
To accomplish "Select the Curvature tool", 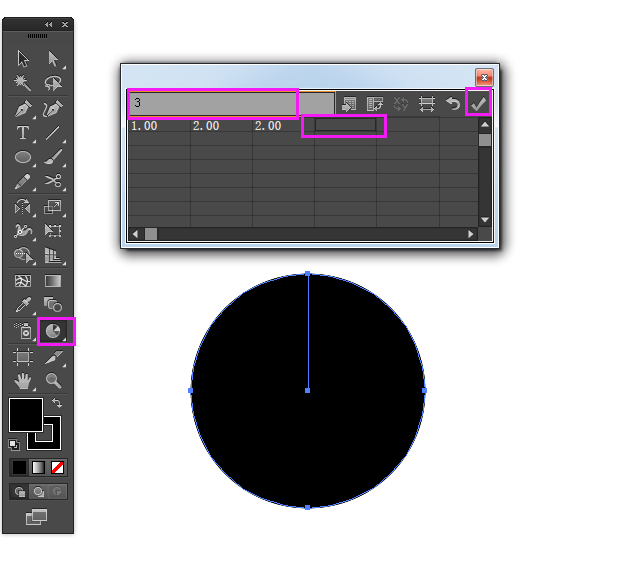I will click(x=53, y=109).
